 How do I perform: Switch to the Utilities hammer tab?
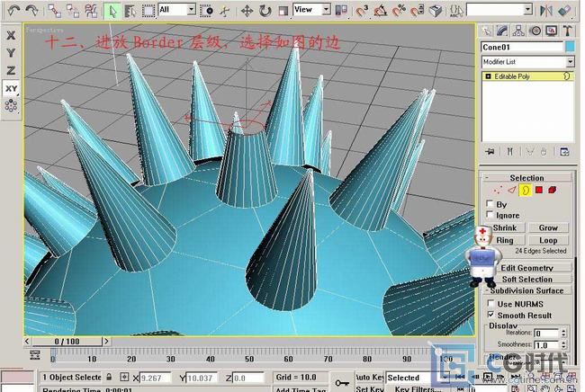(568, 31)
